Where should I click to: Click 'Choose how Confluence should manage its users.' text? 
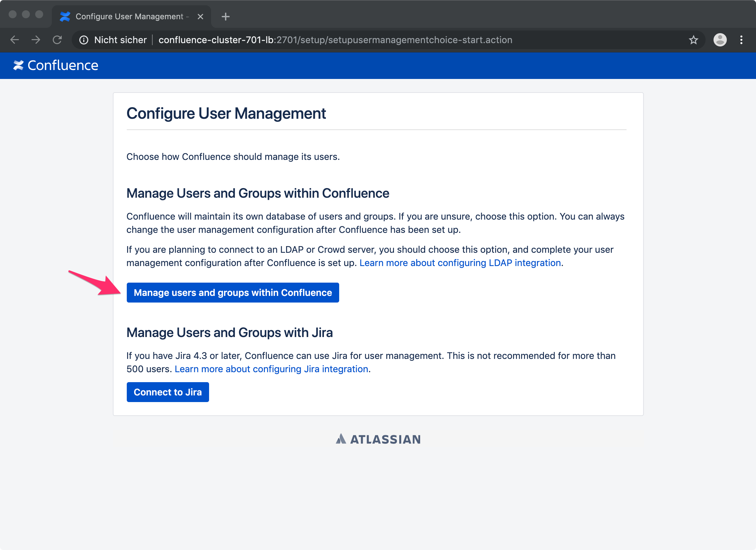[x=233, y=157]
